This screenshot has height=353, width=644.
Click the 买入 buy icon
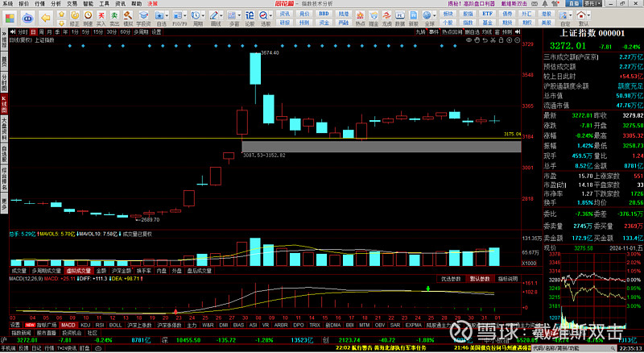[101, 18]
